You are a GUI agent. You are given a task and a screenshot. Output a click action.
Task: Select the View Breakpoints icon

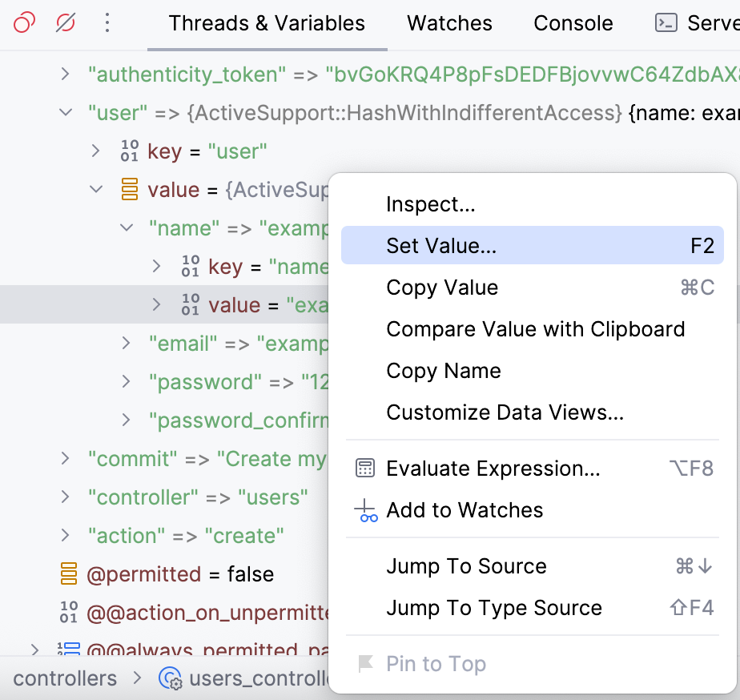coord(23,23)
